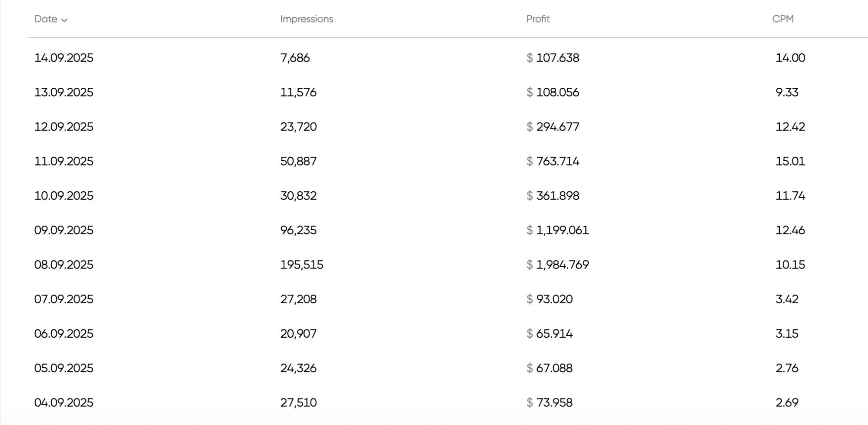Image resolution: width=868 pixels, height=425 pixels.
Task: Click the Profit column header
Action: click(538, 19)
